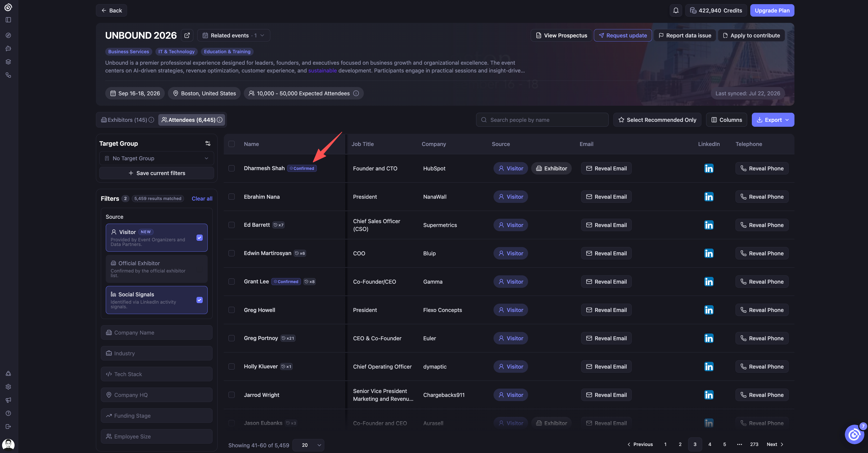Switch to the Attendees tab
Viewport: 868px width, 453px height.
pyautogui.click(x=192, y=120)
